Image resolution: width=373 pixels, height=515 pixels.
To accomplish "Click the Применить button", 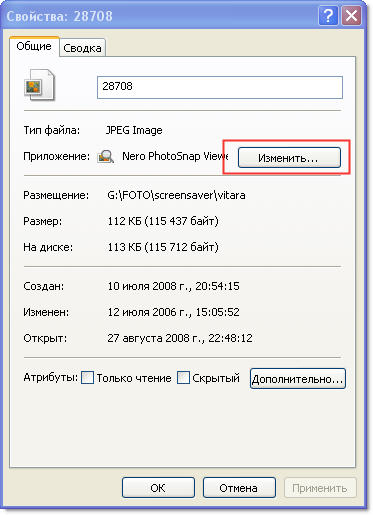I will click(x=320, y=488).
